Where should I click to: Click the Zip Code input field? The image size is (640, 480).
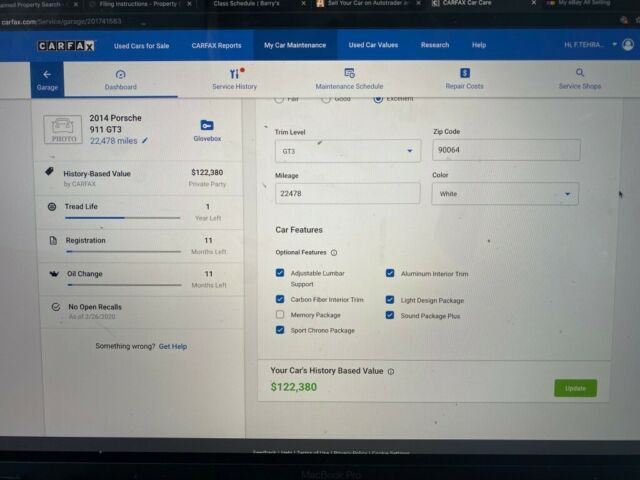pos(506,150)
